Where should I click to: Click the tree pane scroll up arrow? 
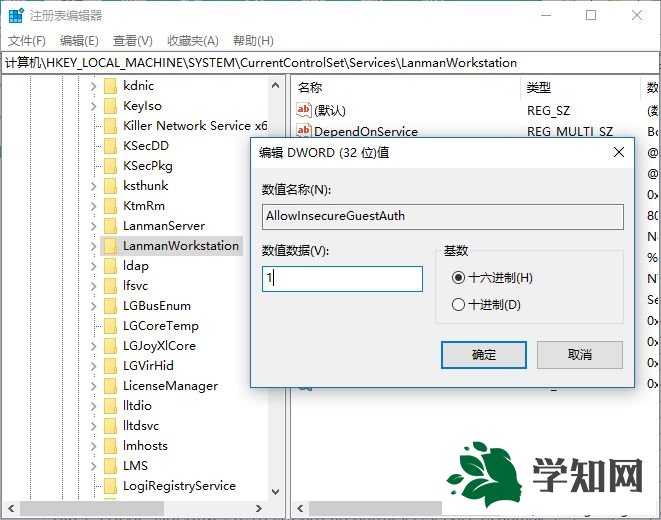[275, 86]
